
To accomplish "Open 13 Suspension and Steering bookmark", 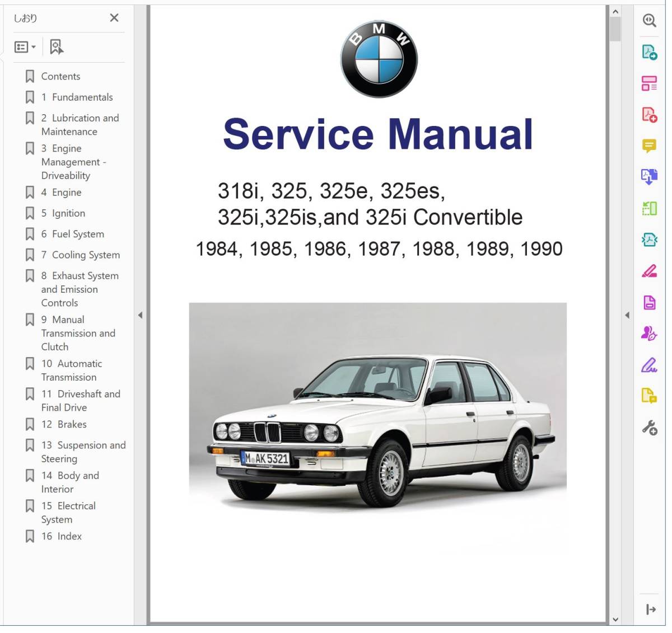I will click(83, 452).
